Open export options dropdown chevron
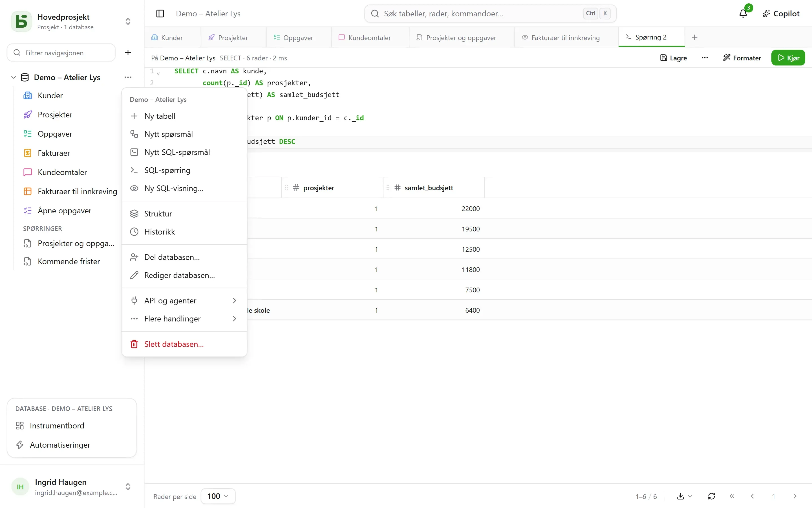This screenshot has height=508, width=812. (690, 496)
